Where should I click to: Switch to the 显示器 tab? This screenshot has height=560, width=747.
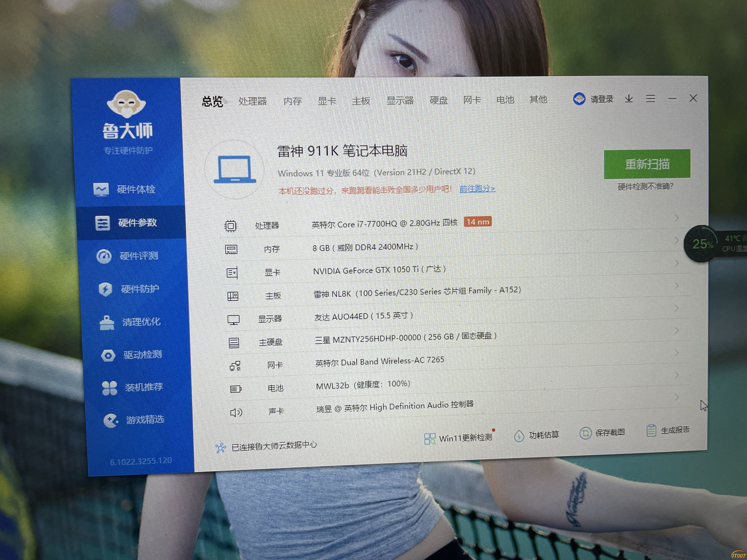[400, 100]
